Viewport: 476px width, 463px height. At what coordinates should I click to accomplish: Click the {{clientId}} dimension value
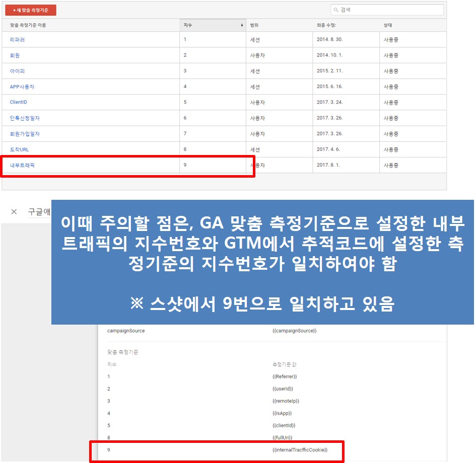coord(284,425)
